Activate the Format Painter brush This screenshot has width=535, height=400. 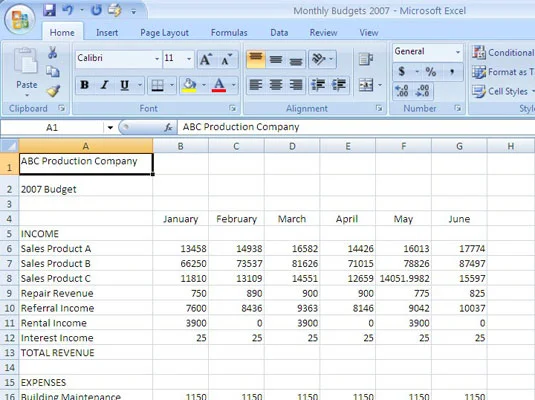(53, 91)
